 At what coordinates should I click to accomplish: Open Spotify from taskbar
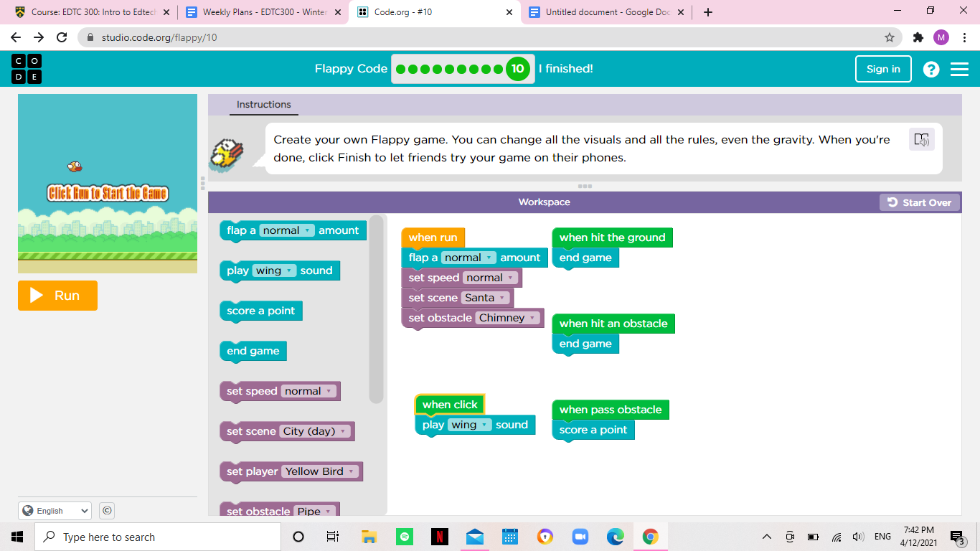click(404, 537)
